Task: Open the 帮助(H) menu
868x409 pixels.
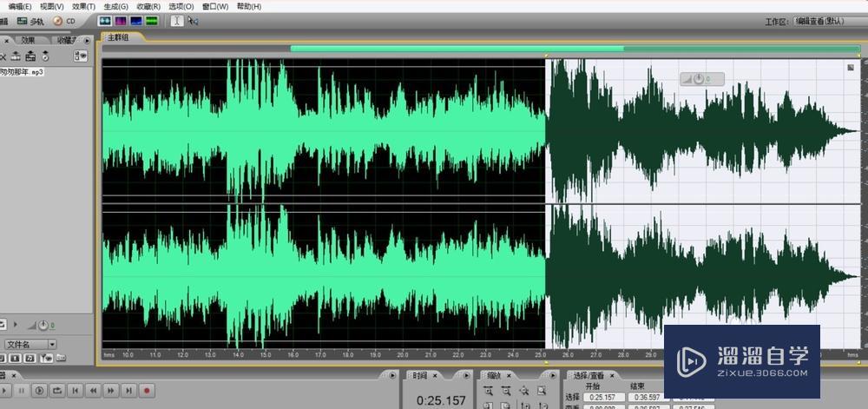Action: 248,7
